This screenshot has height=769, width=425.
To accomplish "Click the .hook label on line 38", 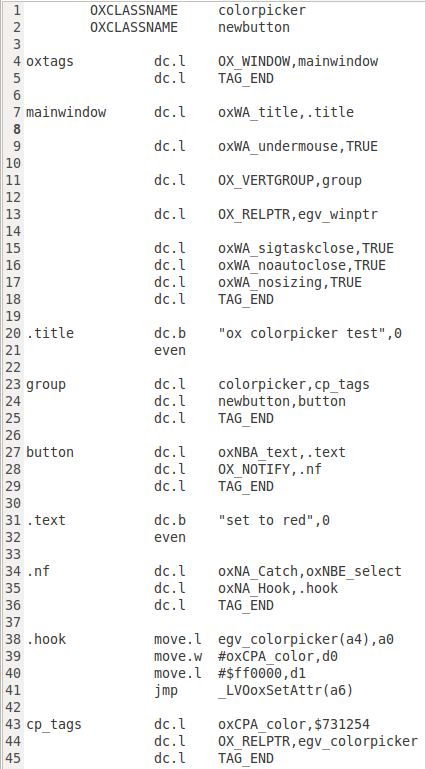I will coord(46,640).
